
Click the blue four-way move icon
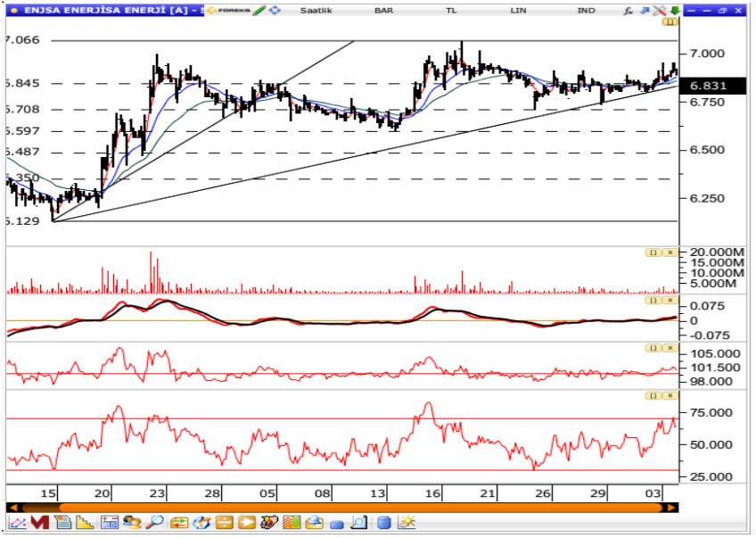[275, 10]
